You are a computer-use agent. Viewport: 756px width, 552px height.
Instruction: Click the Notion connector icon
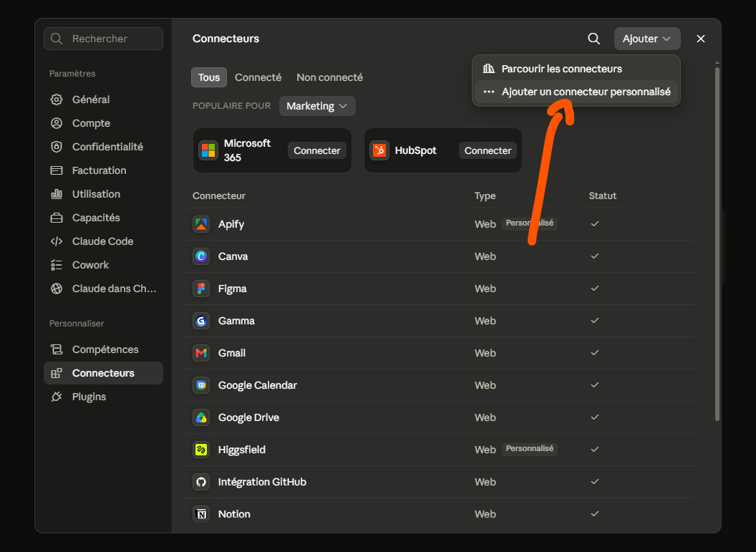pyautogui.click(x=201, y=514)
